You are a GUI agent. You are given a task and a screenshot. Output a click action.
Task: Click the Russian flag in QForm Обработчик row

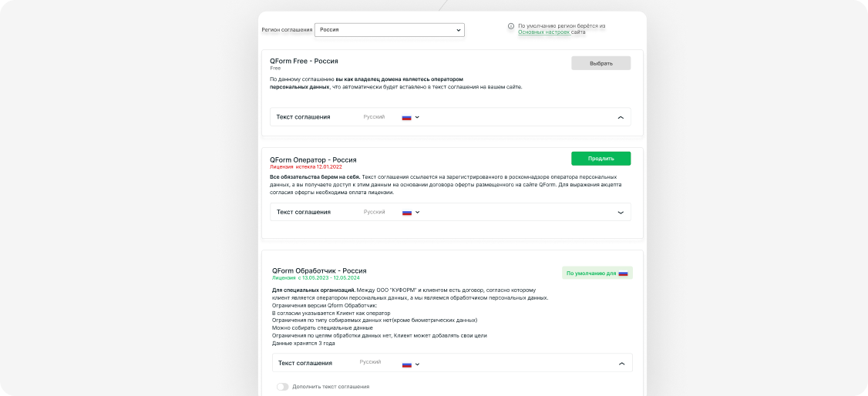pyautogui.click(x=407, y=364)
